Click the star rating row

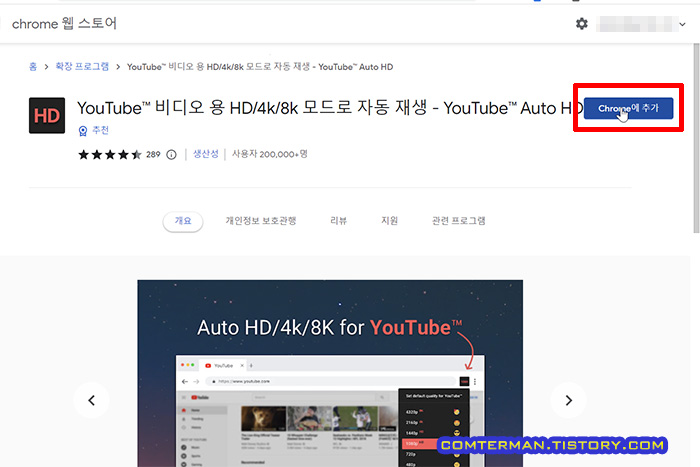[x=110, y=154]
